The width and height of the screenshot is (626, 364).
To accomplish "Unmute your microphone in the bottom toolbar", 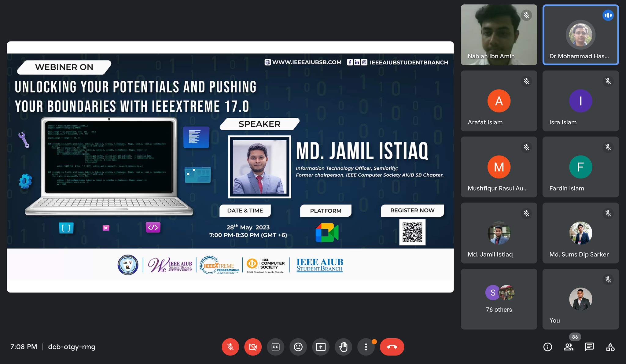I will tap(230, 347).
